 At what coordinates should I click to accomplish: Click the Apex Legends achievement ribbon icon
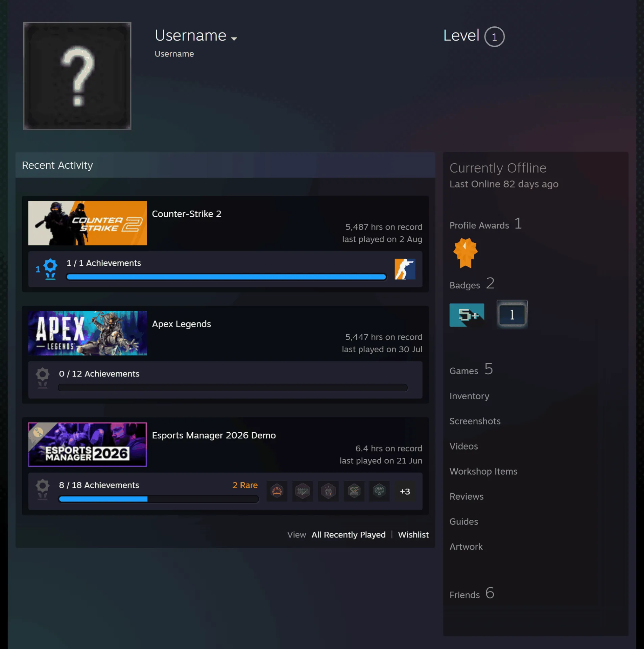click(x=43, y=378)
